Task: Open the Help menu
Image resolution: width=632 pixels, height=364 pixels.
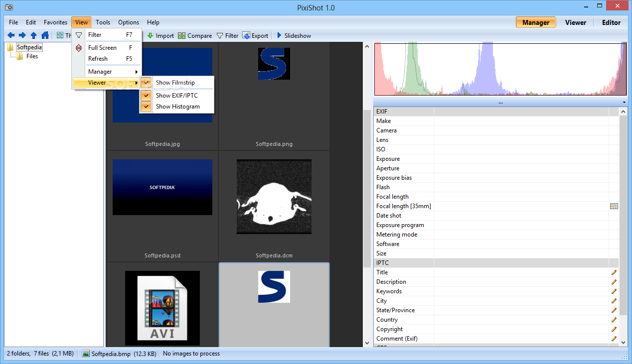Action: [154, 22]
